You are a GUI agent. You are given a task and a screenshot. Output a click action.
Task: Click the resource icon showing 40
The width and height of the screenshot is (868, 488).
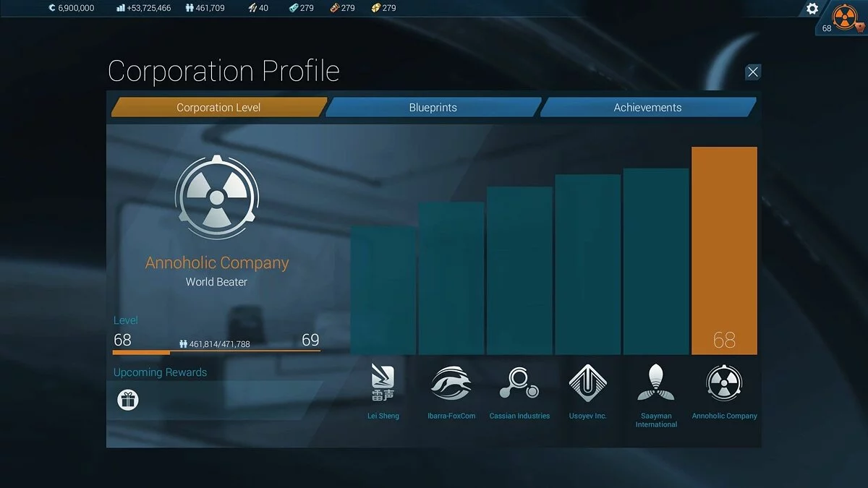[x=252, y=8]
